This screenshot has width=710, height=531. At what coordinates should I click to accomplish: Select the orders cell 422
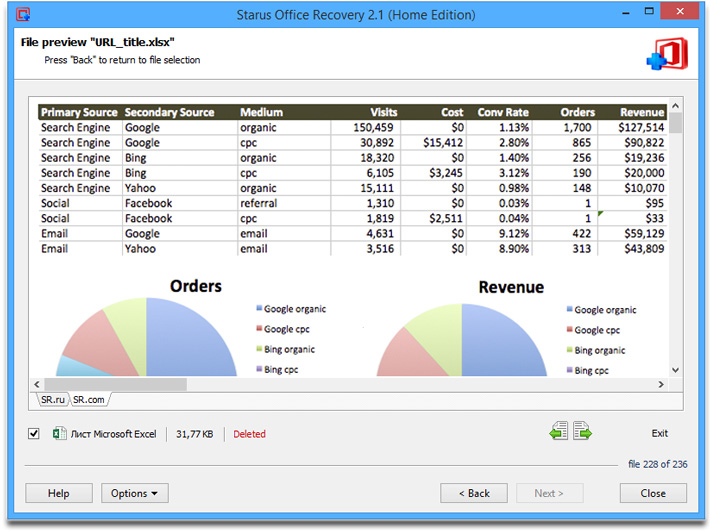pyautogui.click(x=564, y=234)
